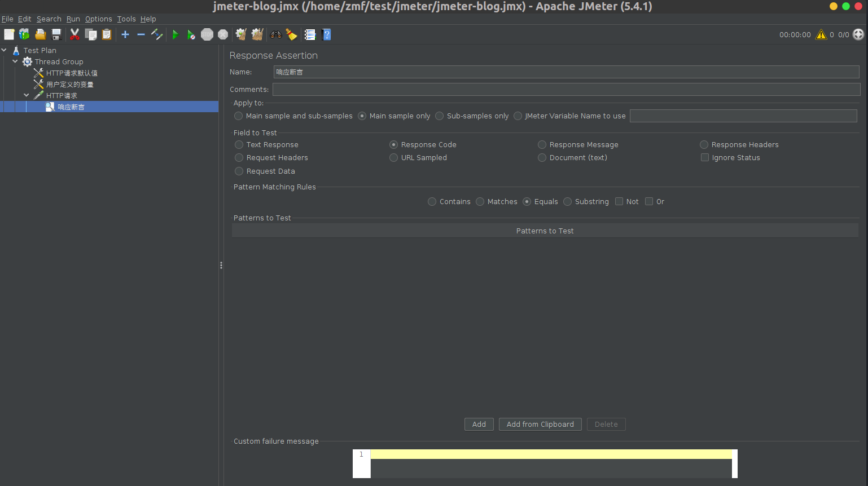The width and height of the screenshot is (868, 486).
Task: Select the Matches matching rule
Action: 497,202
